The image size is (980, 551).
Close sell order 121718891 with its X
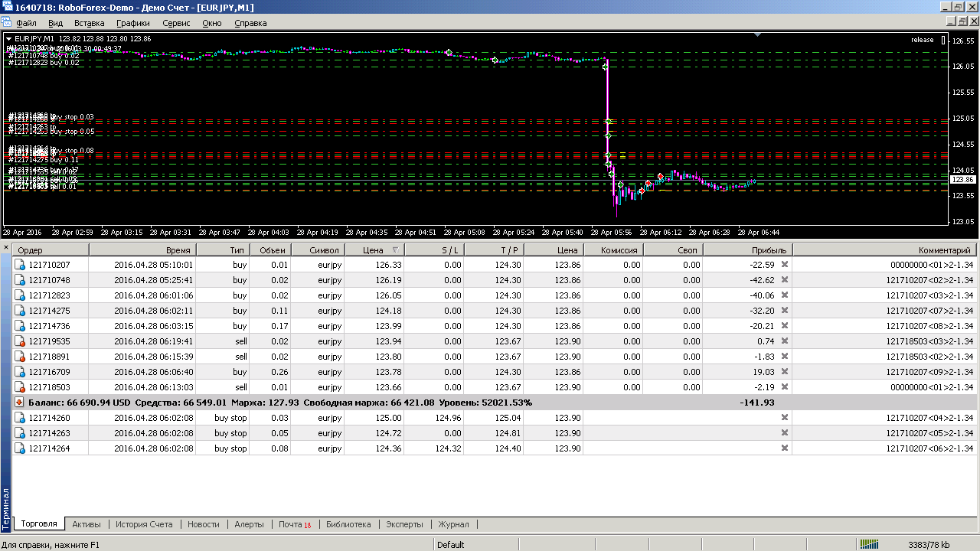pos(785,357)
